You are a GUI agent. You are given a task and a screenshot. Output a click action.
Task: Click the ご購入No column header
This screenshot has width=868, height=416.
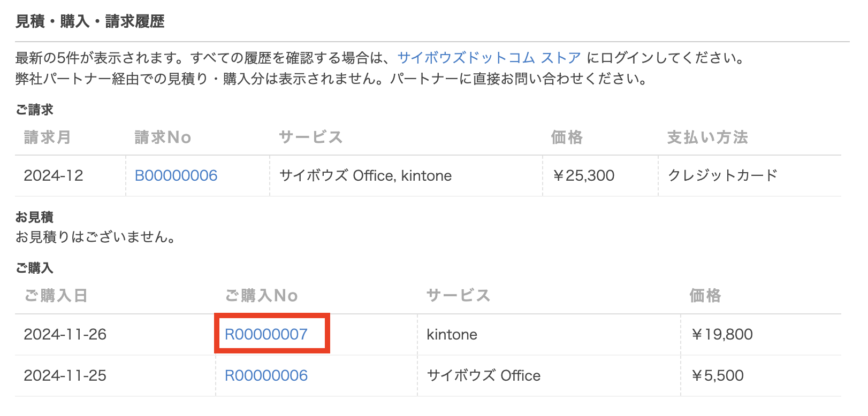(261, 296)
